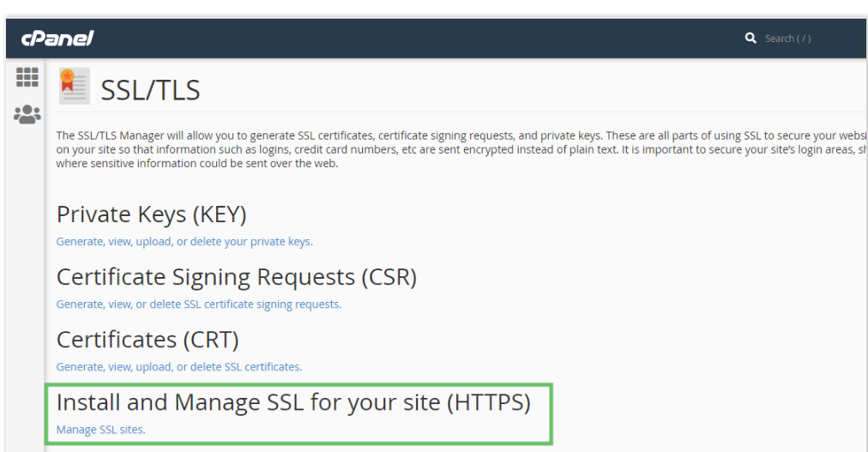Open the Manage SSL sites link
The height and width of the screenshot is (452, 868).
(100, 430)
